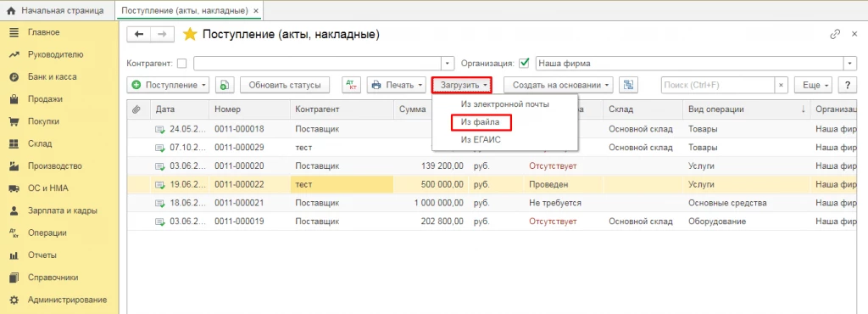Add to favorites with the star icon
Image resolution: width=868 pixels, height=314 pixels.
(190, 34)
